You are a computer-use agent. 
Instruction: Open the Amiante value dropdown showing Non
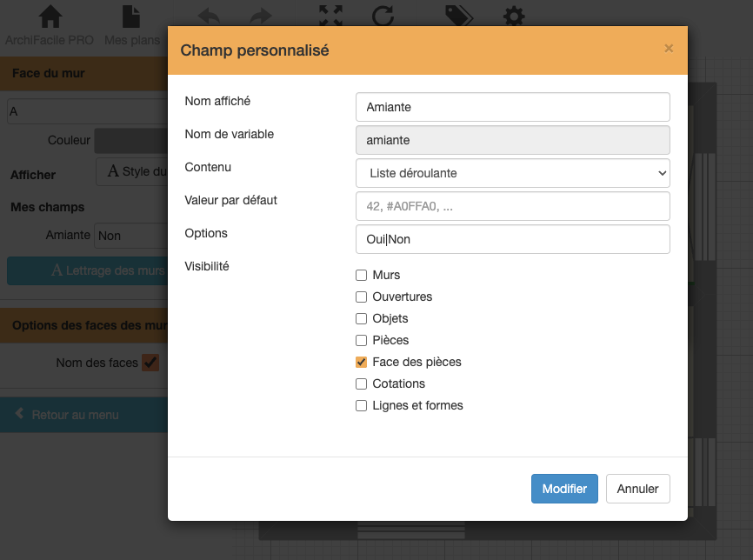click(130, 236)
